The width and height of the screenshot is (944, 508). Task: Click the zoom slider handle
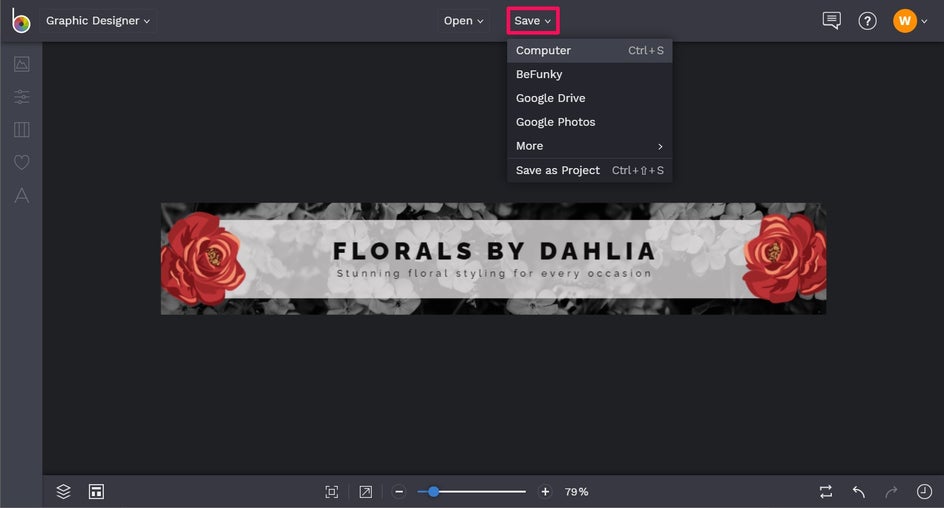click(x=433, y=492)
